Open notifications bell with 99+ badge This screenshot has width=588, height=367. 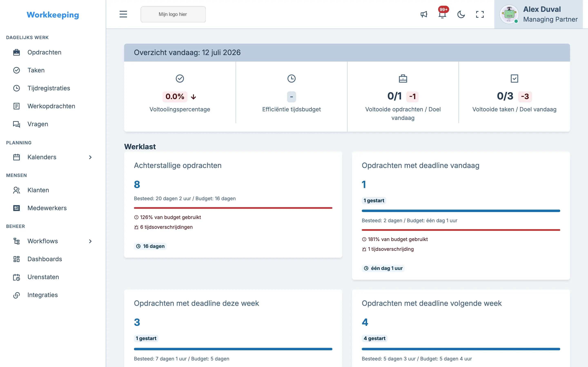(x=442, y=14)
